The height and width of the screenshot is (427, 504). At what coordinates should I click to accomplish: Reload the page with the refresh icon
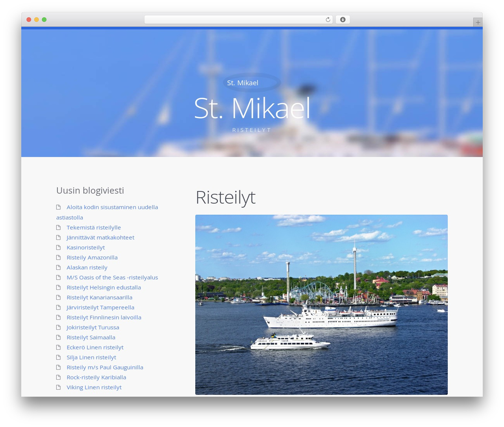pos(328,20)
